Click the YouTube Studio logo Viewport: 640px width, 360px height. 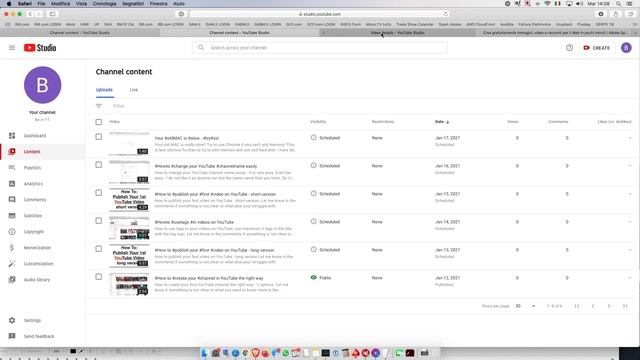click(x=40, y=48)
